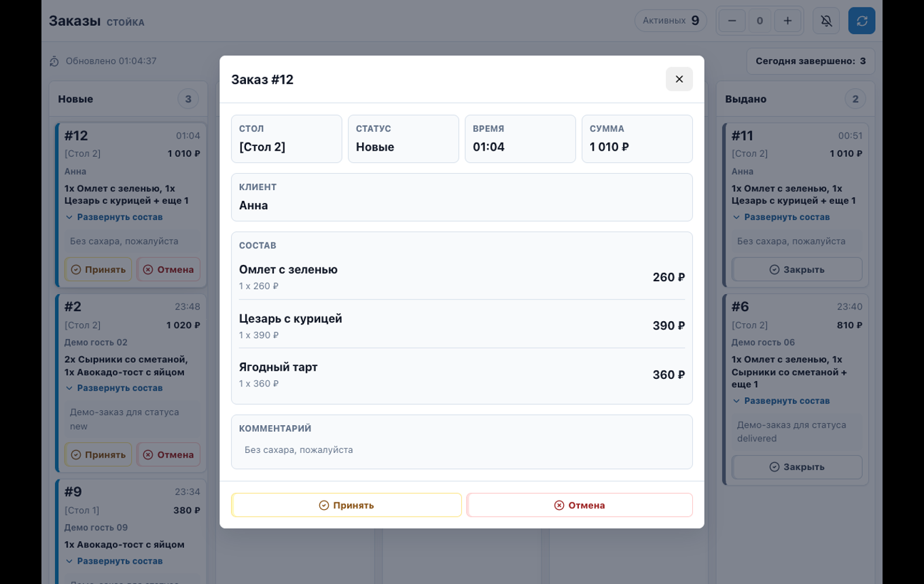Click client name Анна in dialog КЛИЕНТ field
Image resolution: width=924 pixels, height=584 pixels.
pos(253,206)
